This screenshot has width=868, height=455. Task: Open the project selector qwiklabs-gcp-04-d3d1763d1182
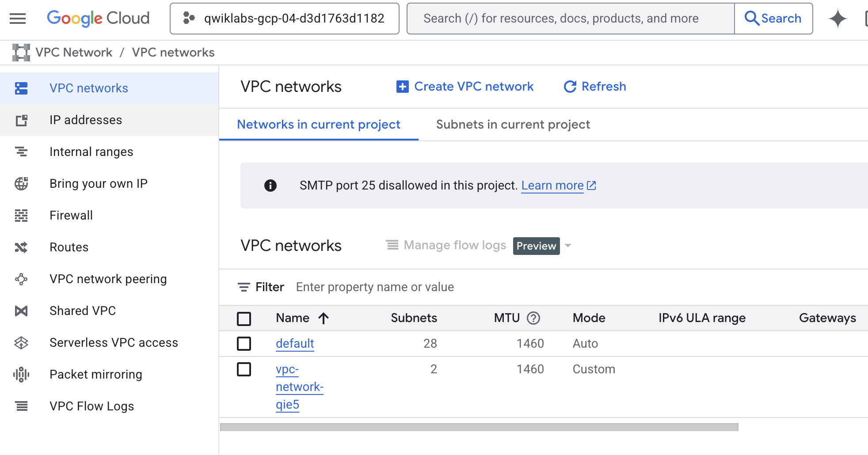[x=285, y=19]
